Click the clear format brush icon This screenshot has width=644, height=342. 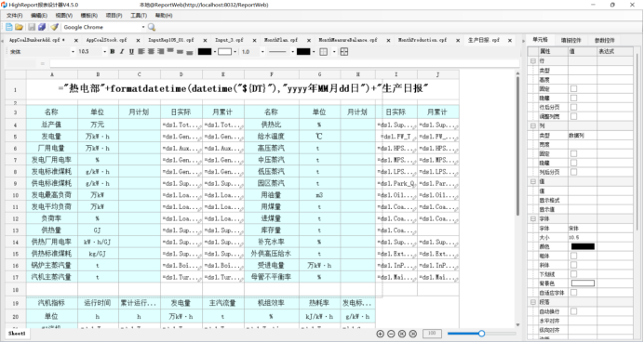[x=54, y=27]
